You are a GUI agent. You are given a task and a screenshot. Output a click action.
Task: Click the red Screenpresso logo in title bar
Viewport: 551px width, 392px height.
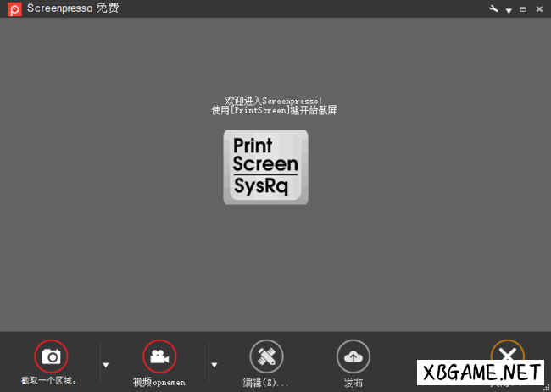click(14, 8)
